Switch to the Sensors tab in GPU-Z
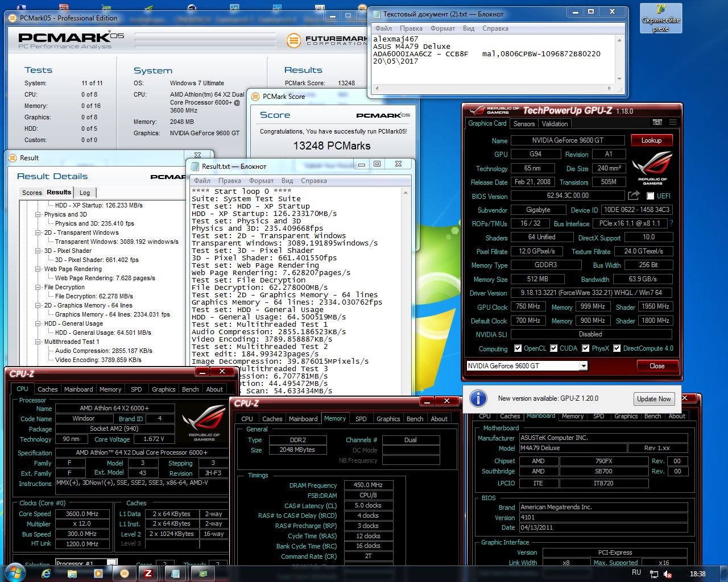The height and width of the screenshot is (582, 728). (524, 123)
